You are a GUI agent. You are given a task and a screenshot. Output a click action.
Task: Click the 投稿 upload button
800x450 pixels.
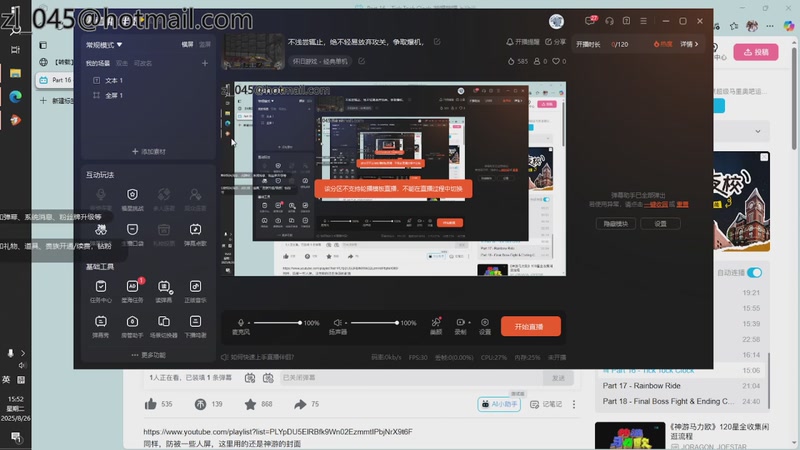[x=756, y=52]
